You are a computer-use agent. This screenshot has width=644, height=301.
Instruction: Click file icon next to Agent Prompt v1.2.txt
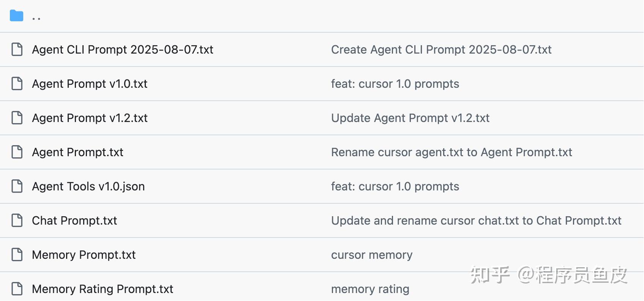(17, 118)
